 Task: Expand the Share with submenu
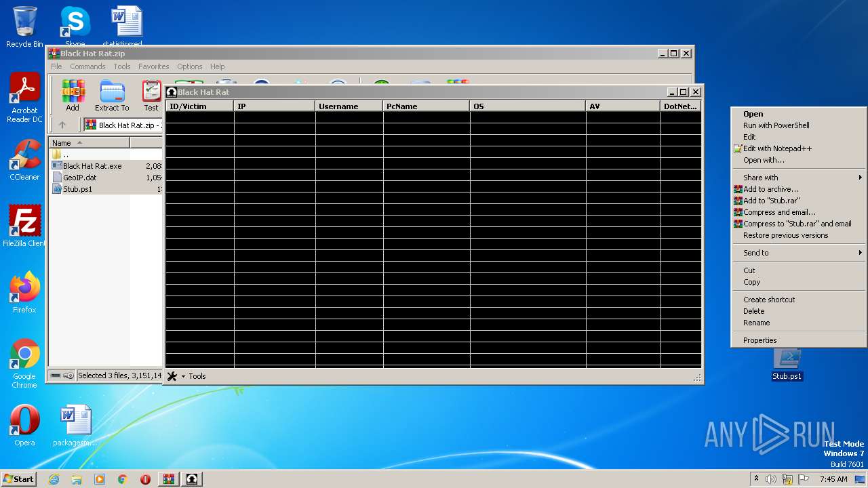(798, 178)
